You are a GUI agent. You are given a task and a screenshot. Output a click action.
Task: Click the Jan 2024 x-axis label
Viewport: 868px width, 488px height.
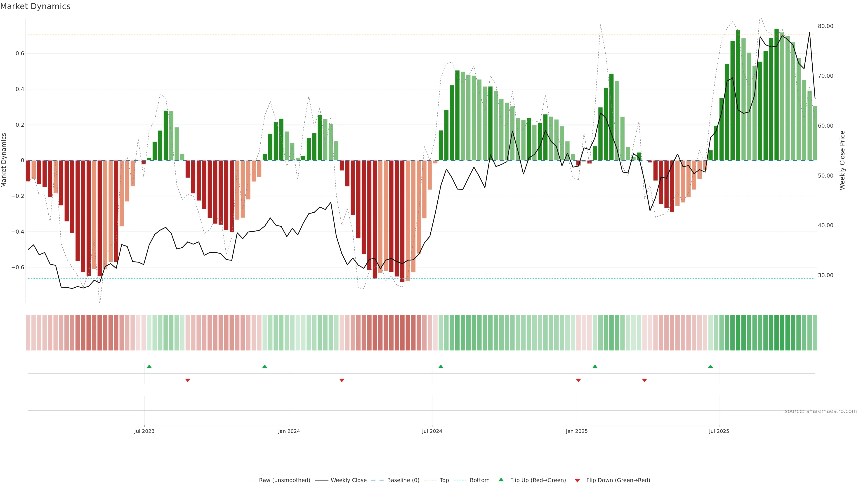(289, 431)
